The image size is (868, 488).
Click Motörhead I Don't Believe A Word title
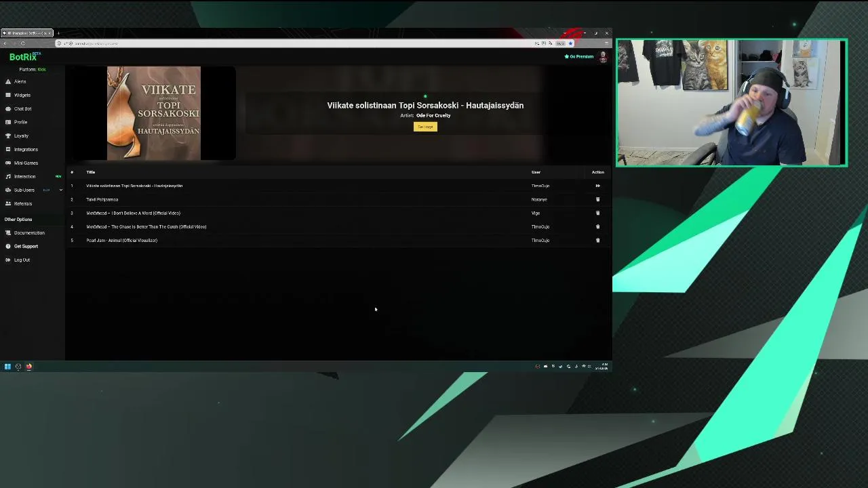133,213
